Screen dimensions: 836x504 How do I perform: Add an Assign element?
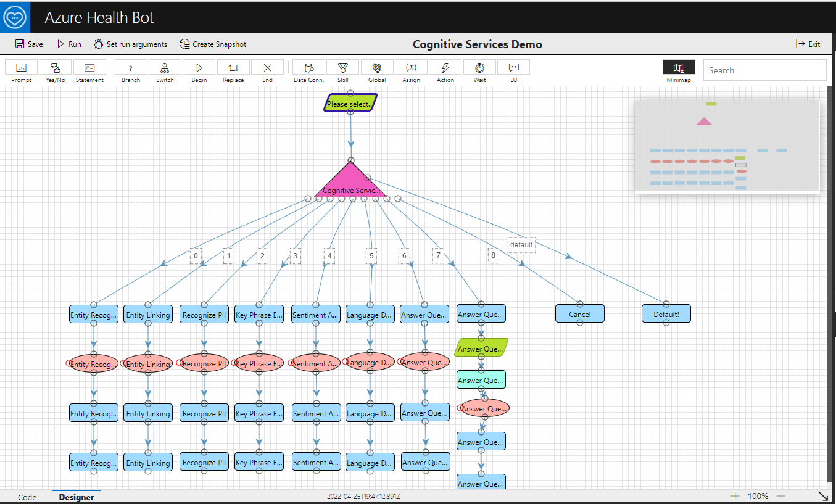coord(411,72)
